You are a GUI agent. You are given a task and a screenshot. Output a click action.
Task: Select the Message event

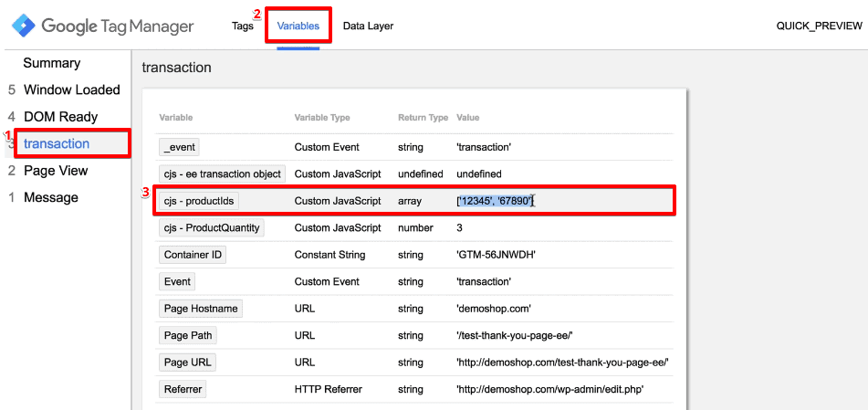51,198
